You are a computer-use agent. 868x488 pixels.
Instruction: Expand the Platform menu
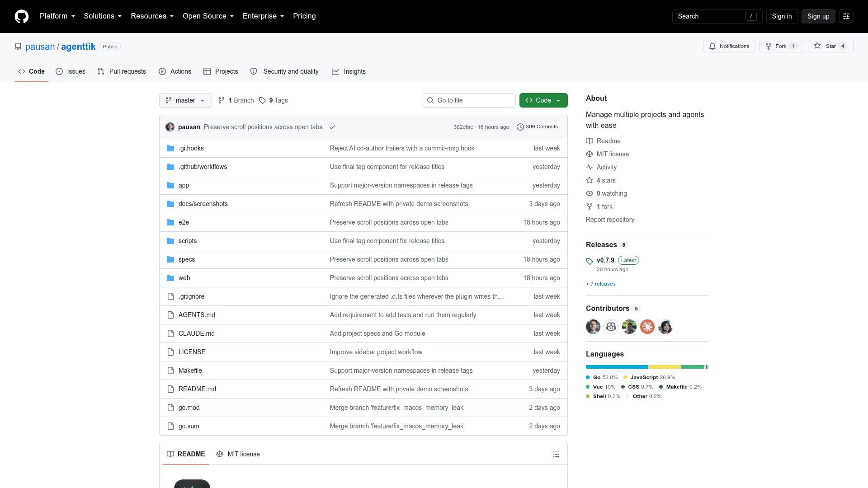click(57, 16)
